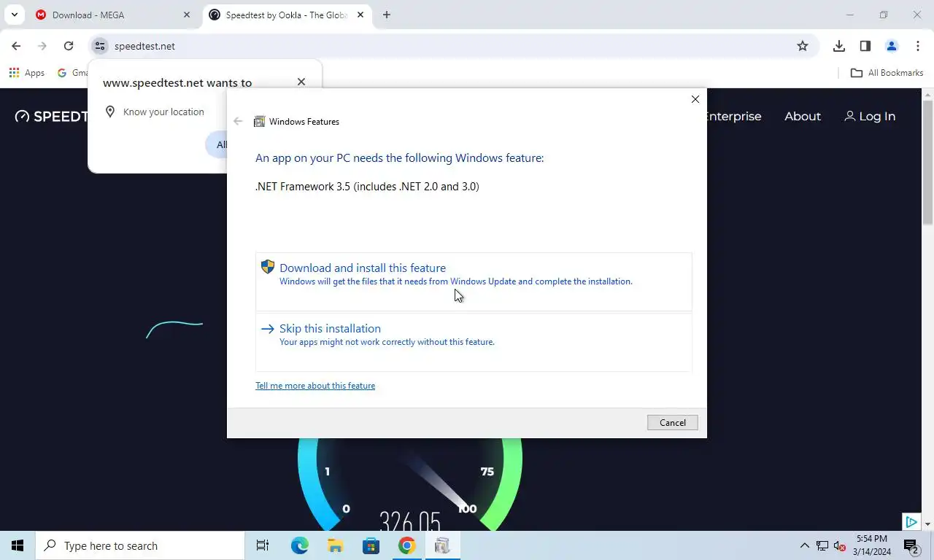934x560 pixels.
Task: Open the Apps bookmarks shortcut
Action: (26, 73)
